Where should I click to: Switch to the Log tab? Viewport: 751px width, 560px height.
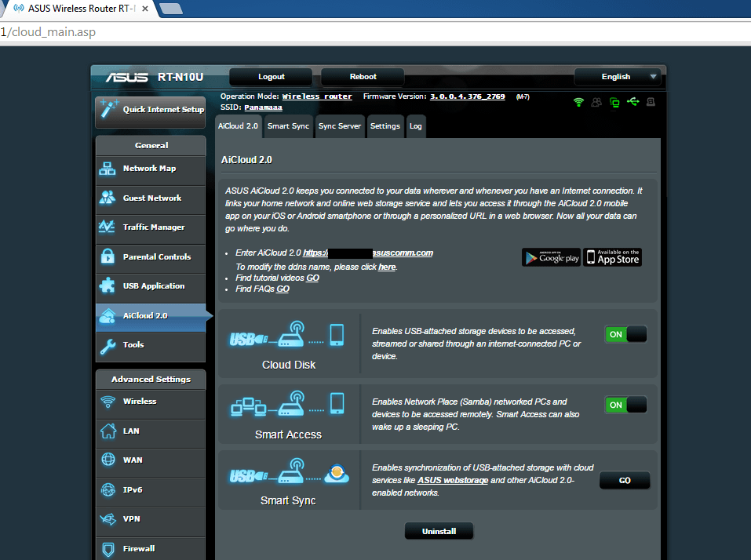415,126
